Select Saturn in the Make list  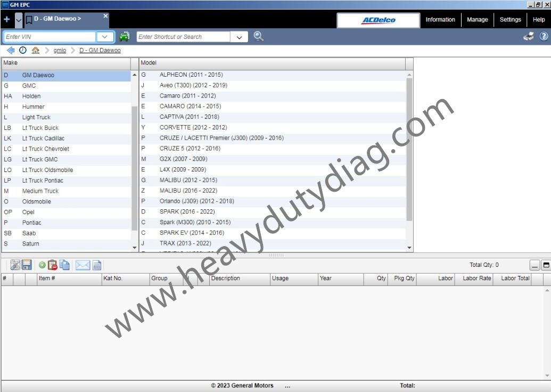tap(67, 244)
